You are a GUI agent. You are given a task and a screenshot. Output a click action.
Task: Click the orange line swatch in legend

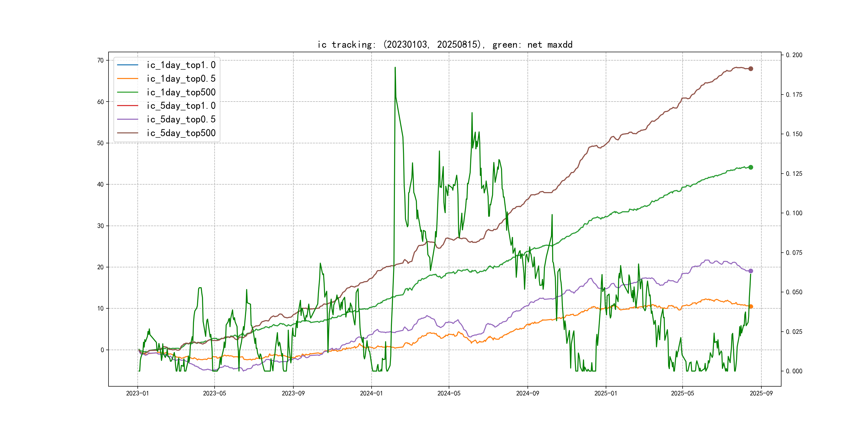pyautogui.click(x=127, y=78)
